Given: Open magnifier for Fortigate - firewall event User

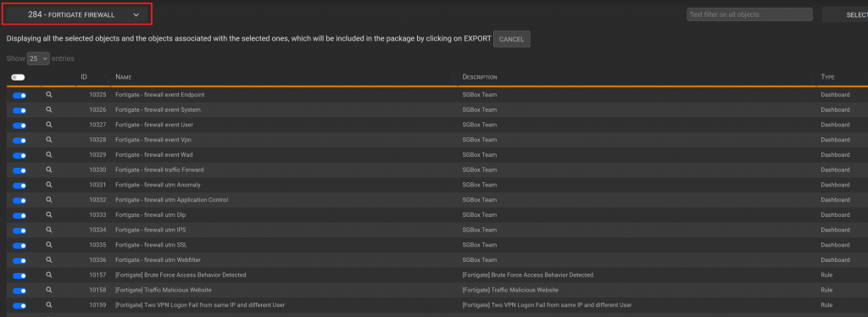Looking at the screenshot, I should pos(48,125).
